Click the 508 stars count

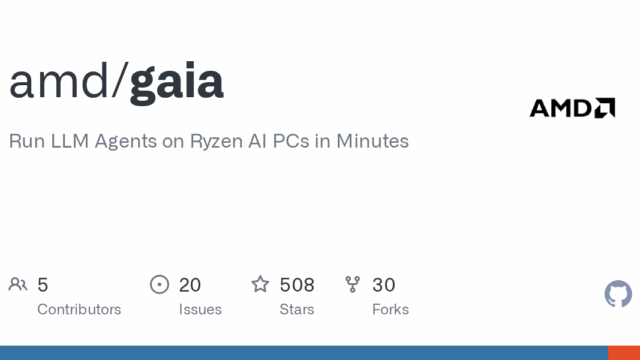[x=297, y=285]
